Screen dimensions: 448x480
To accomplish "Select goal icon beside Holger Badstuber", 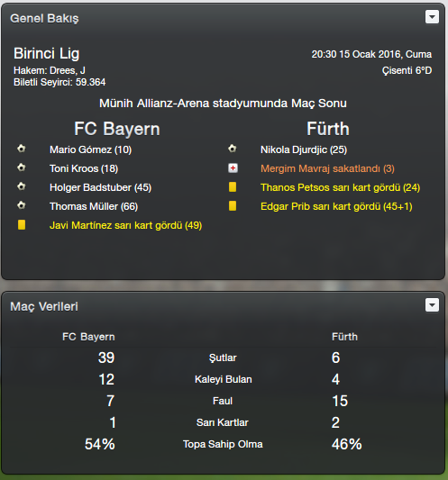I will click(22, 186).
